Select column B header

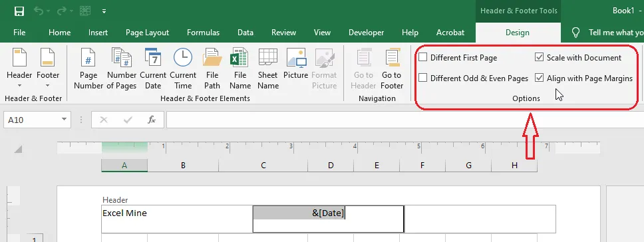click(183, 166)
